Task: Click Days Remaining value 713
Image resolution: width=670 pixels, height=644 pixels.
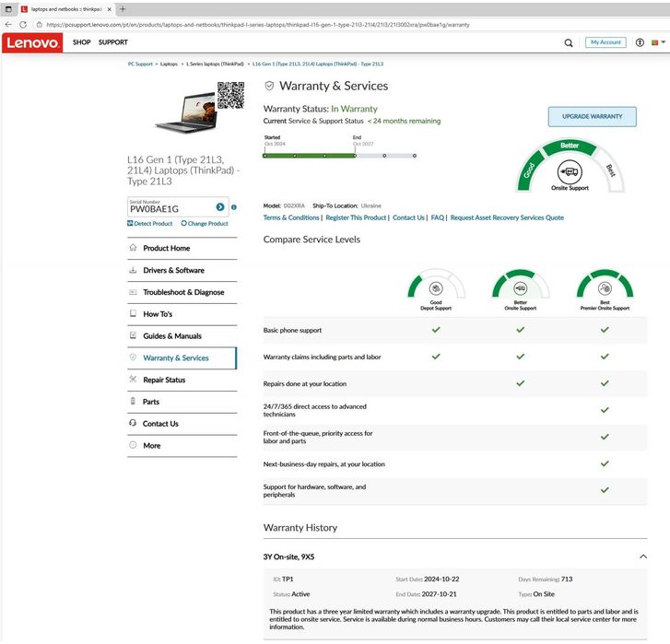Action: click(x=567, y=580)
